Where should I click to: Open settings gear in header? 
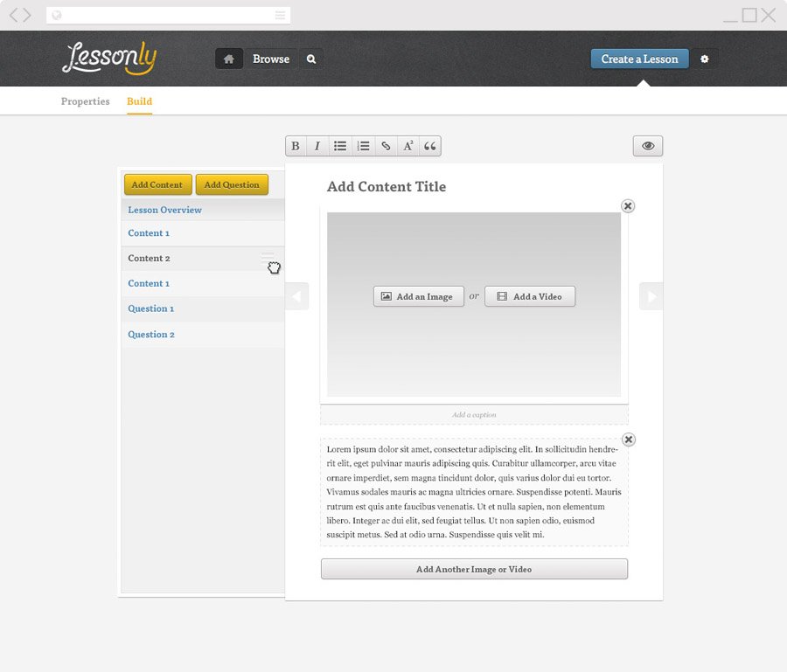pos(705,59)
